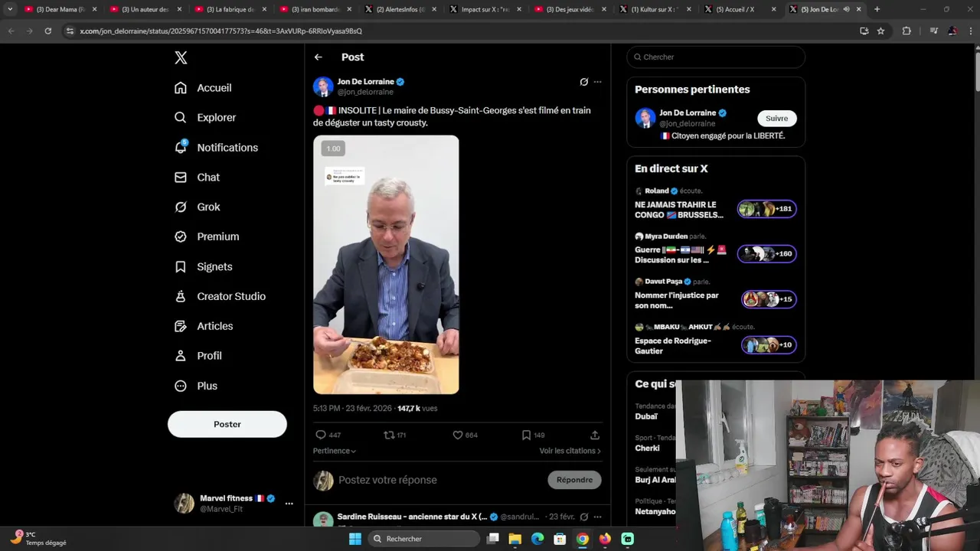Open the Premium page
Screen dimensions: 980x551
tap(207, 237)
